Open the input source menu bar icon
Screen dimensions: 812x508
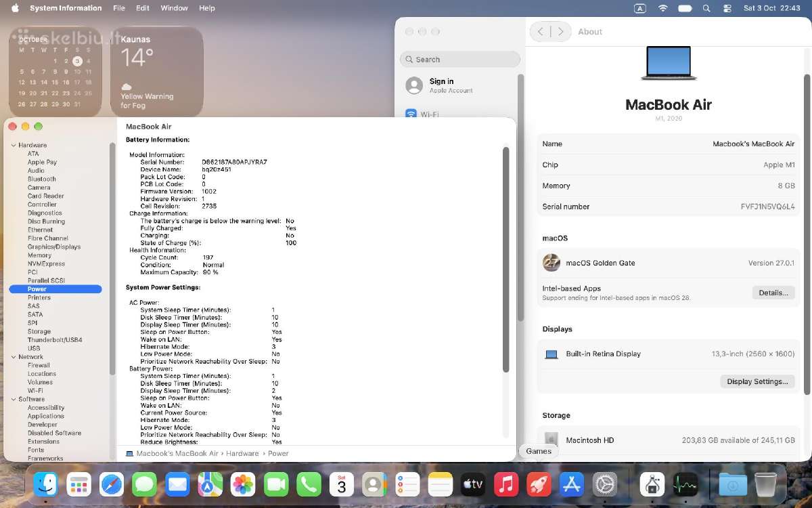pos(640,8)
